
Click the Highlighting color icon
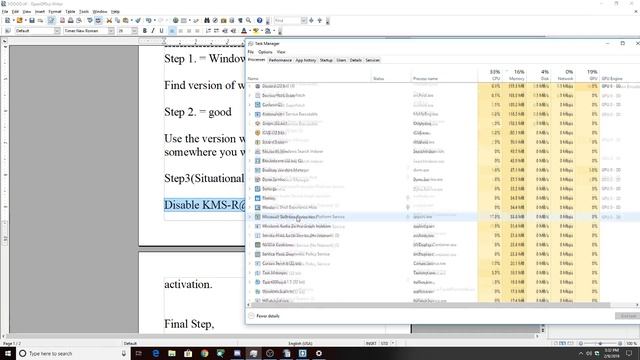pos(256,31)
